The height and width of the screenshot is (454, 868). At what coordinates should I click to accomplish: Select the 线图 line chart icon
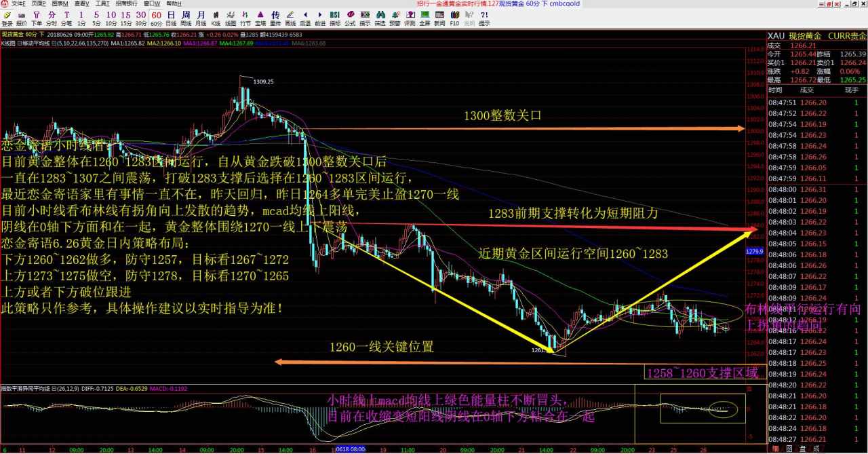pyautogui.click(x=231, y=18)
